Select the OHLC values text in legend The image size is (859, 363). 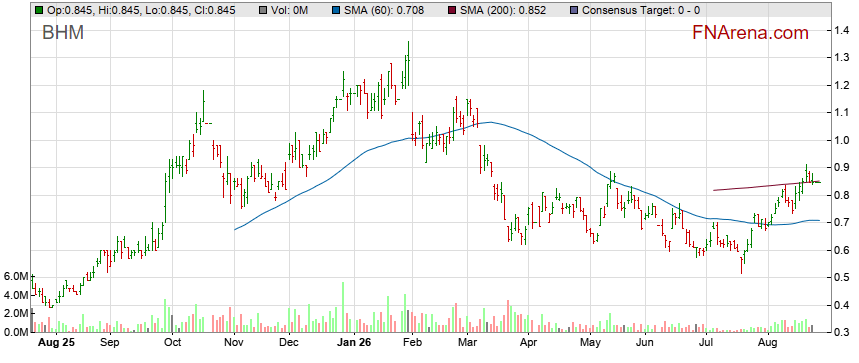coord(141,10)
